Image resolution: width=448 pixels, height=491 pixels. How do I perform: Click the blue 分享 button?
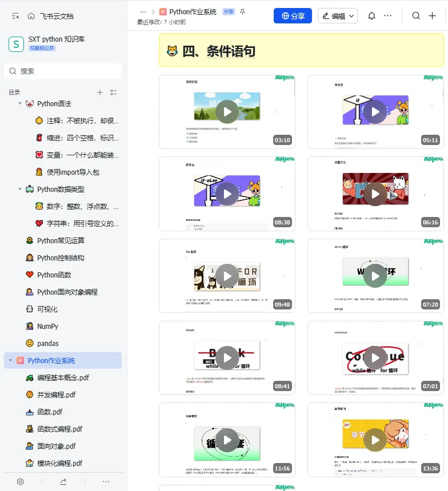tap(293, 16)
